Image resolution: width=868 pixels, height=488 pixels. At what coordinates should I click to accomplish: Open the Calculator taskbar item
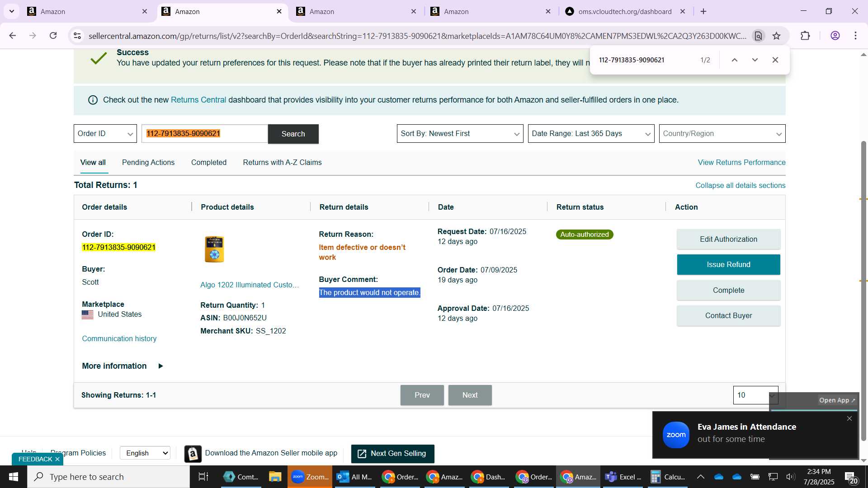pos(668,477)
